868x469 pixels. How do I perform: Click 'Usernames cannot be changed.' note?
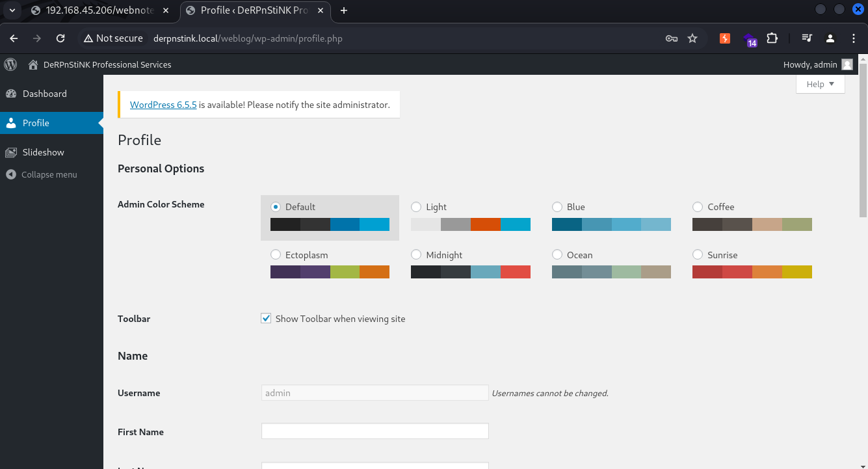pyautogui.click(x=550, y=394)
